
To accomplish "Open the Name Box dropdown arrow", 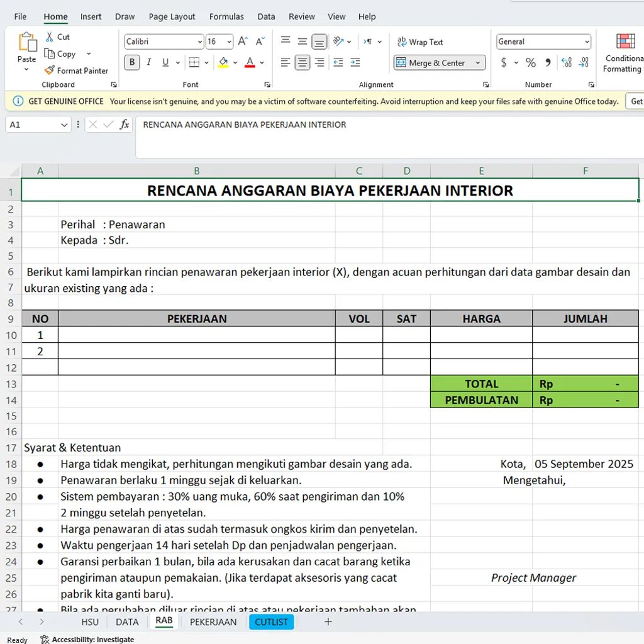I will pos(64,125).
